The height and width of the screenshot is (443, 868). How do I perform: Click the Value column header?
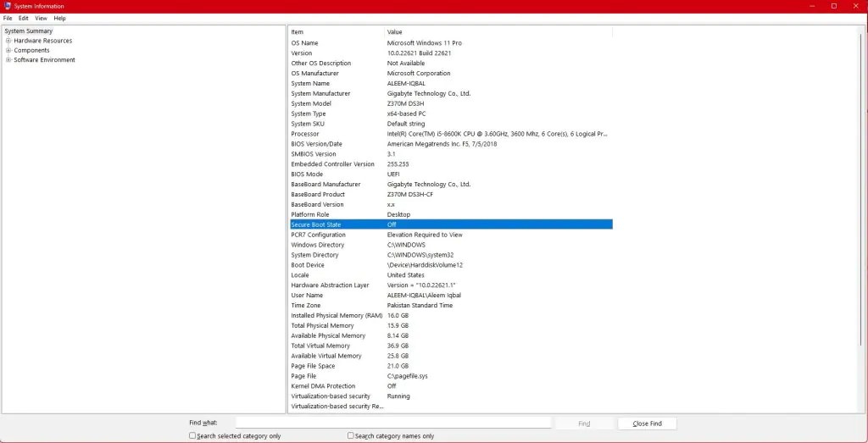(x=498, y=32)
